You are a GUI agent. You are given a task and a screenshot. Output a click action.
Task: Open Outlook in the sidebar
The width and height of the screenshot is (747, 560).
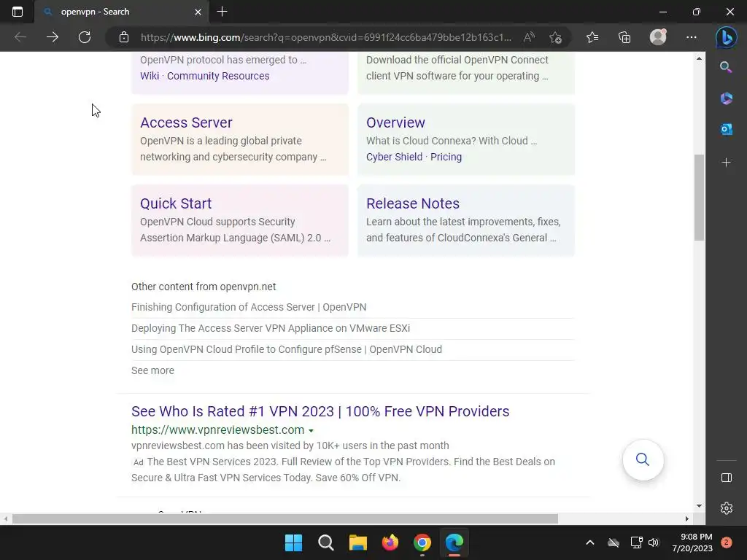(x=726, y=129)
